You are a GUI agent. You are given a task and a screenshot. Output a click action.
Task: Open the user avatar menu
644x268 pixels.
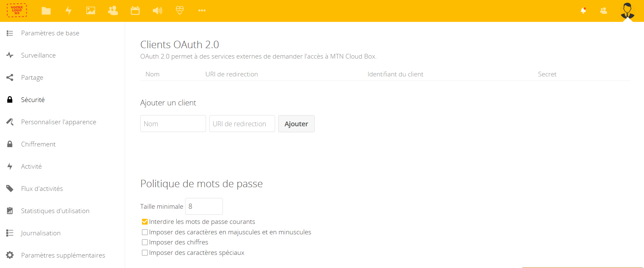pos(627,11)
